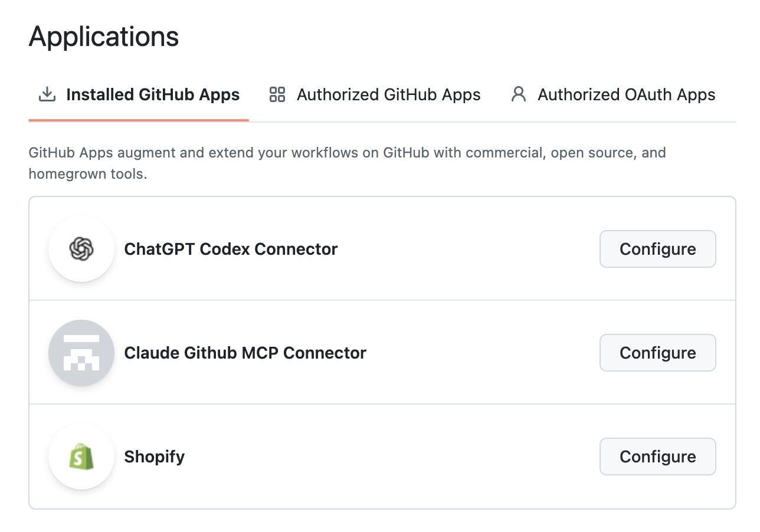
Task: Click the Shopify bag logo icon
Action: [x=81, y=457]
